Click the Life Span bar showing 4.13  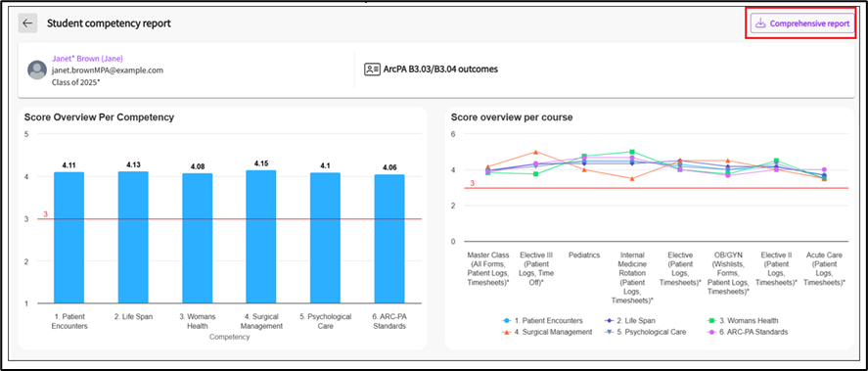(133, 238)
